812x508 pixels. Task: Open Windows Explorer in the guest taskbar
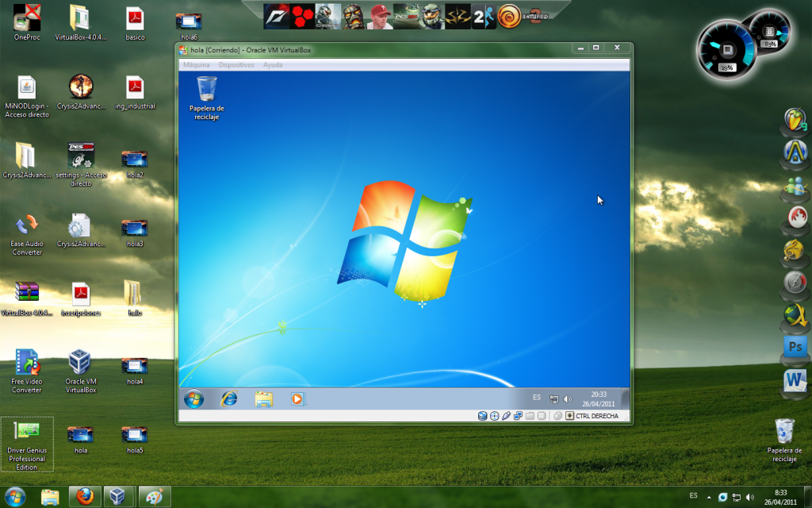263,398
